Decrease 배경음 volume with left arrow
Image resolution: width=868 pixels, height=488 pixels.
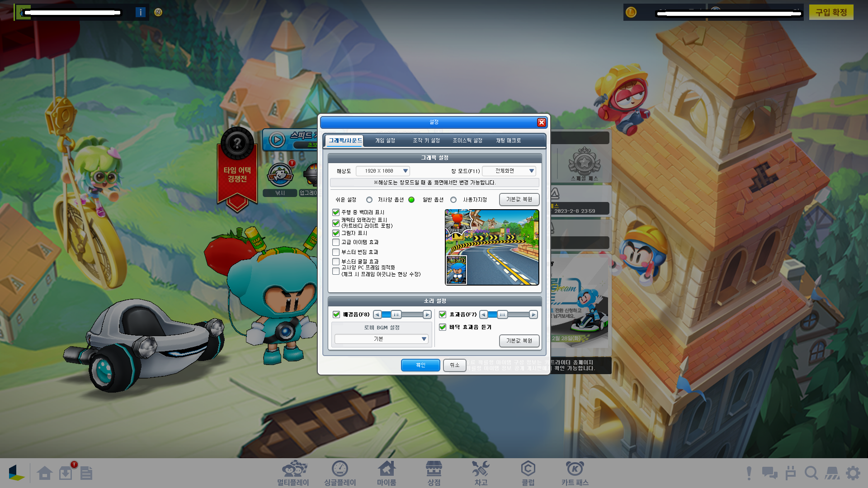point(377,314)
